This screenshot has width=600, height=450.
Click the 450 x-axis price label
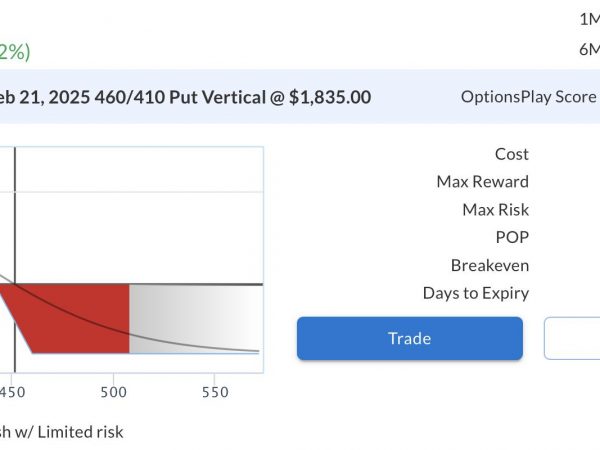12,393
